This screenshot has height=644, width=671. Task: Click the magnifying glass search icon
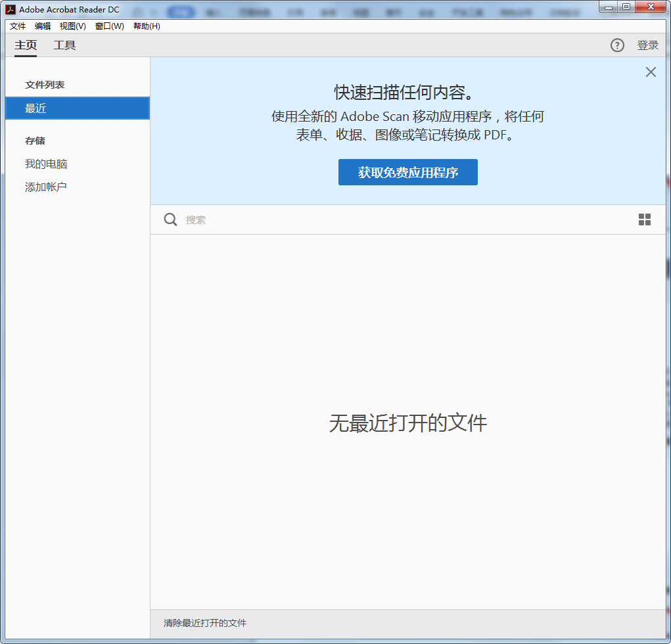(170, 219)
